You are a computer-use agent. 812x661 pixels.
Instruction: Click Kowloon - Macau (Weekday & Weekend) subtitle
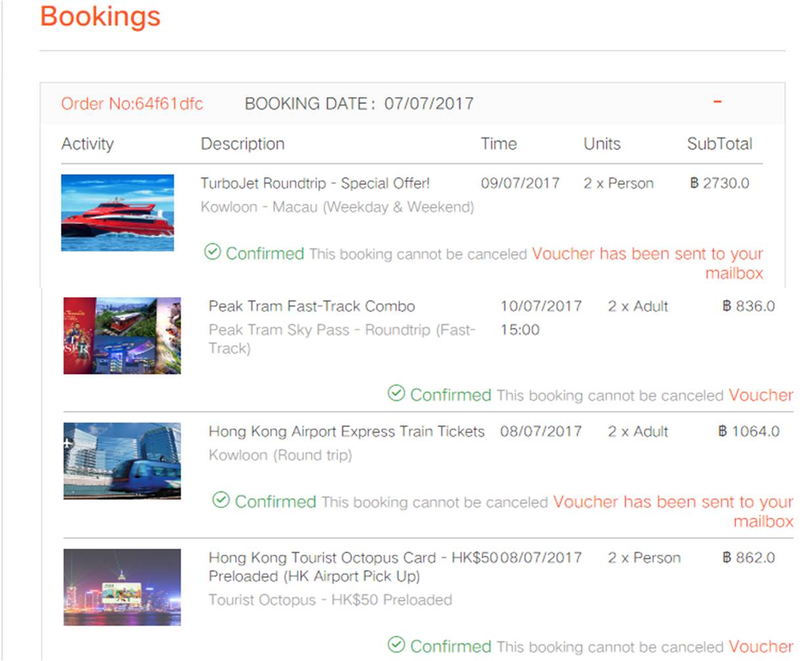pyautogui.click(x=337, y=207)
